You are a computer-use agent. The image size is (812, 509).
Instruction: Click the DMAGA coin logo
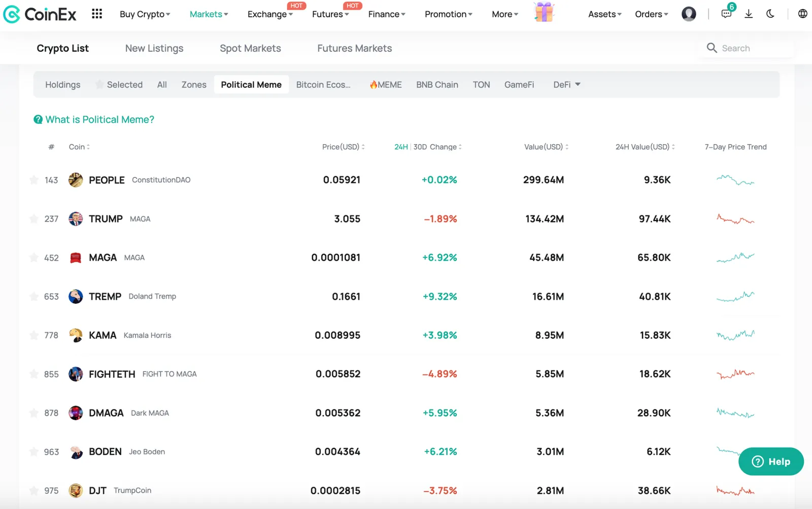(76, 413)
